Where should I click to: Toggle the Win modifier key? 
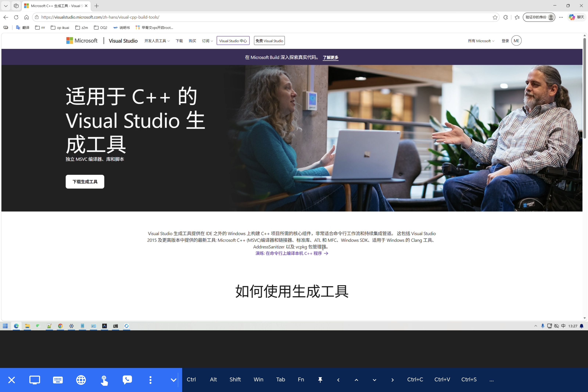click(x=258, y=379)
